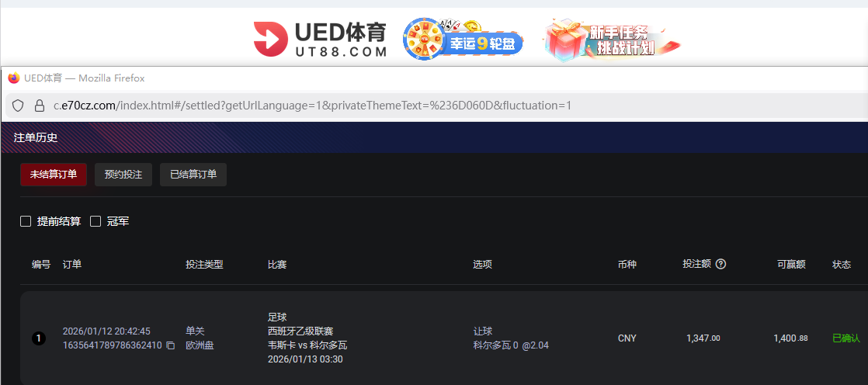Viewport: 868px width, 385px height.
Task: Click the padlock site security icon
Action: (39, 105)
